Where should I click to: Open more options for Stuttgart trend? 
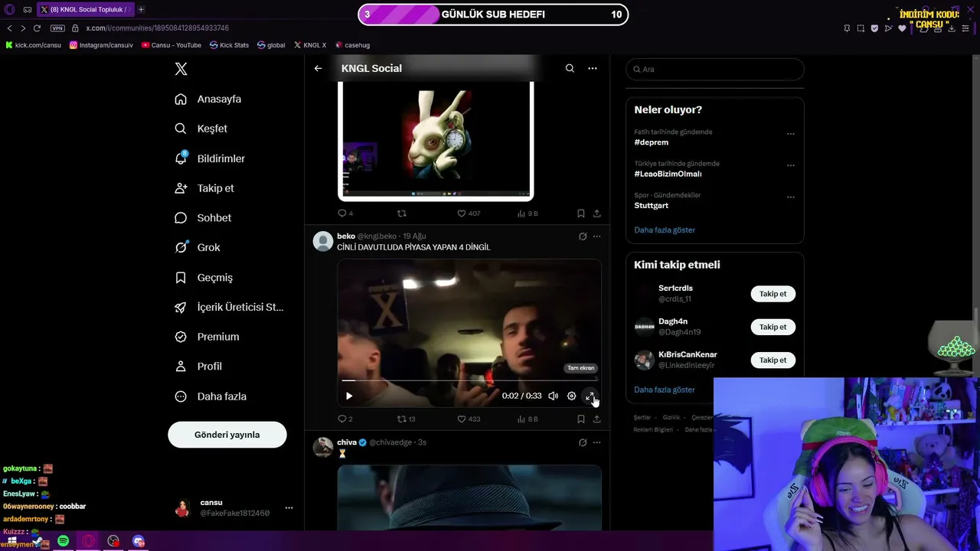(x=791, y=197)
